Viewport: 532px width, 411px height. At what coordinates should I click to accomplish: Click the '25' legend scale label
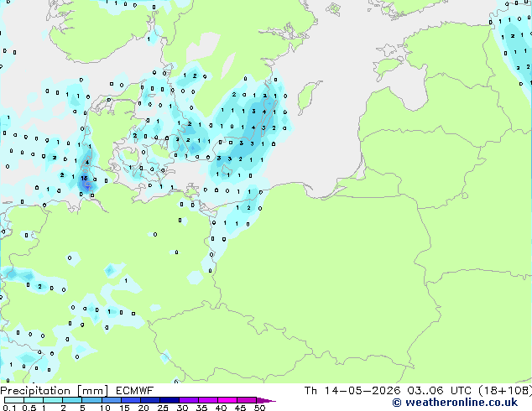point(163,408)
